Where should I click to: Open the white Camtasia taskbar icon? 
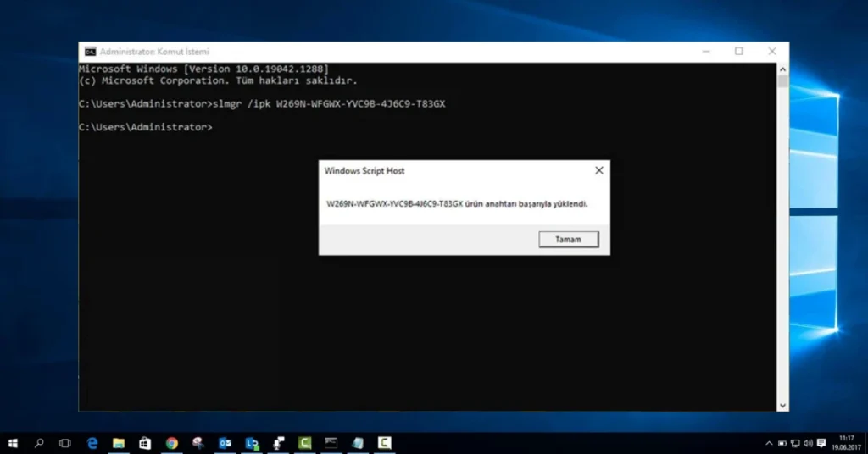(384, 443)
